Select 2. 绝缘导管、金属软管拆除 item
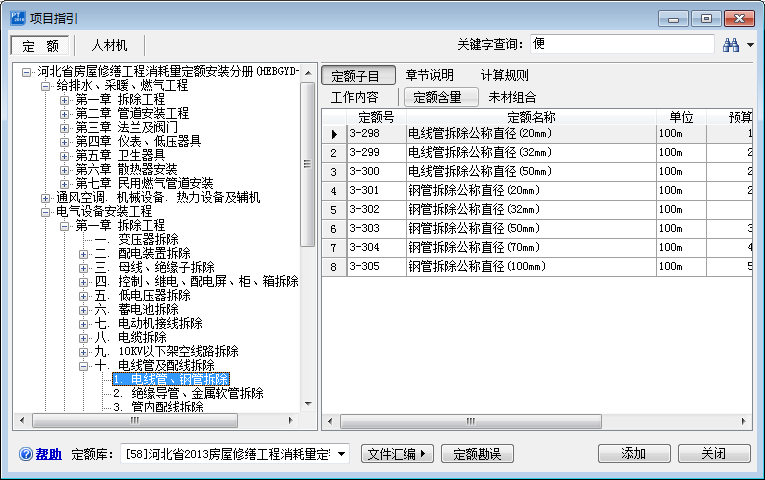This screenshot has height=480, width=765. 188,393
